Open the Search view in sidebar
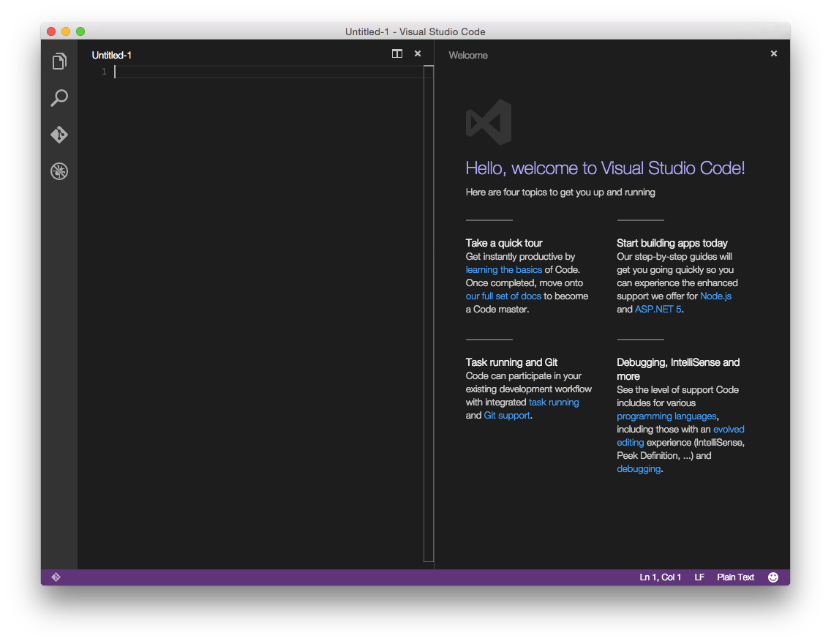Viewport: 831px width, 644px height. (59, 97)
